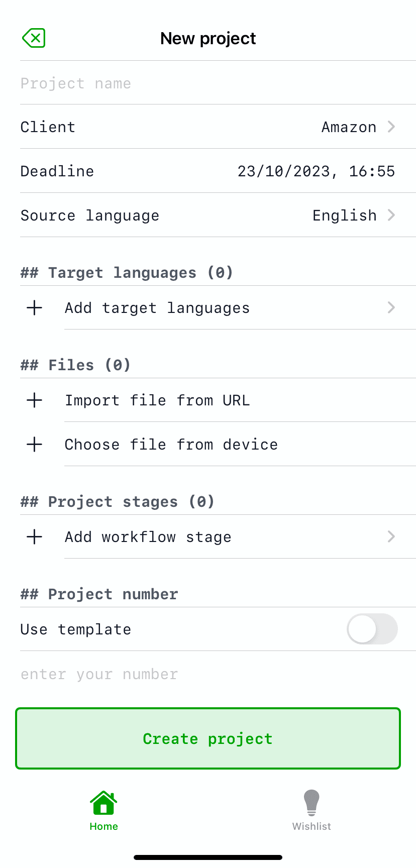Toggle the Use template switch
416x868 pixels.
point(372,629)
